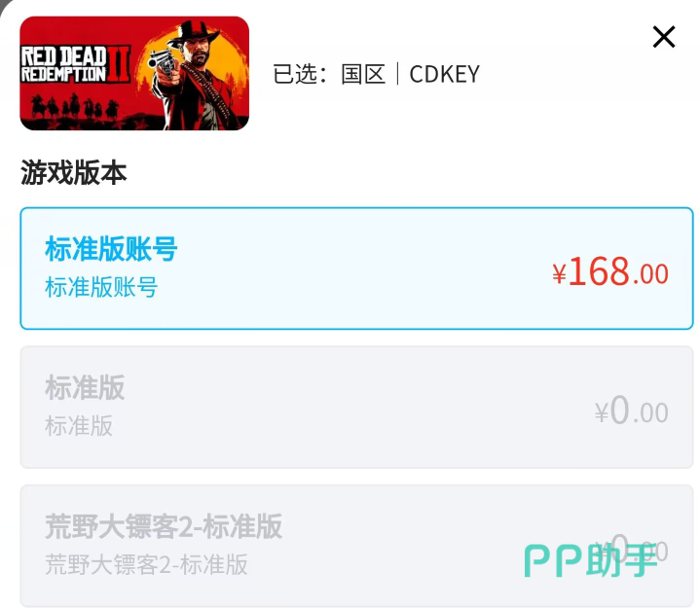Select the 标准版账号 version option
Viewport: 700px width, 608px height.
tap(356, 268)
